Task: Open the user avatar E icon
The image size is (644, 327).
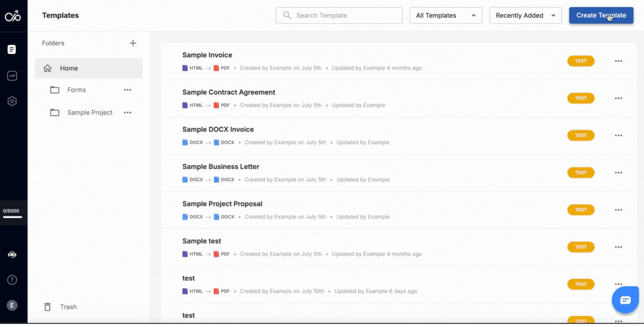Action: click(12, 305)
